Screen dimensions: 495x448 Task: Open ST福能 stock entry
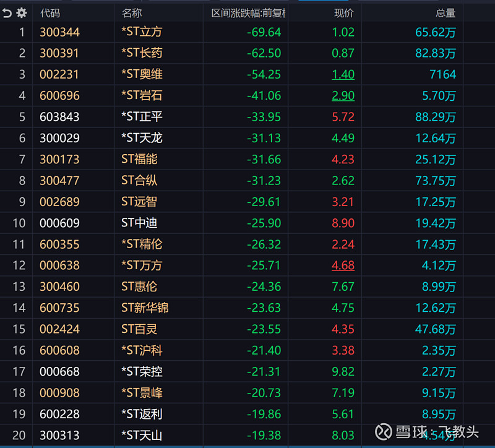click(139, 159)
